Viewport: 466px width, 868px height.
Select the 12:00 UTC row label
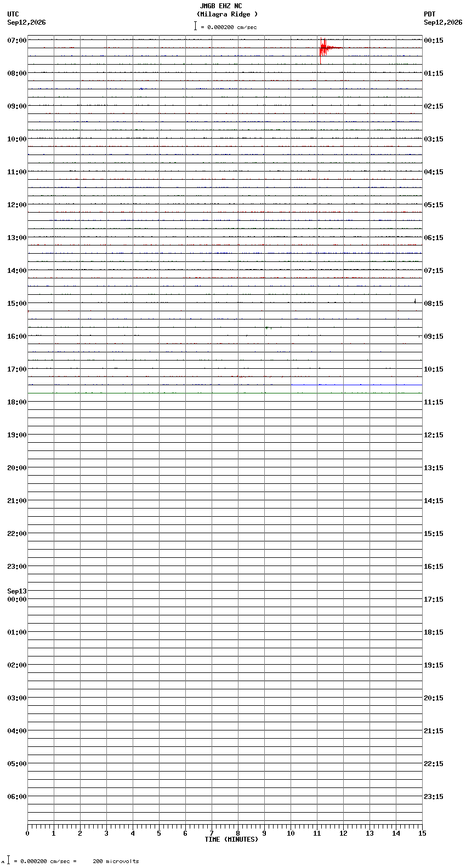17,205
